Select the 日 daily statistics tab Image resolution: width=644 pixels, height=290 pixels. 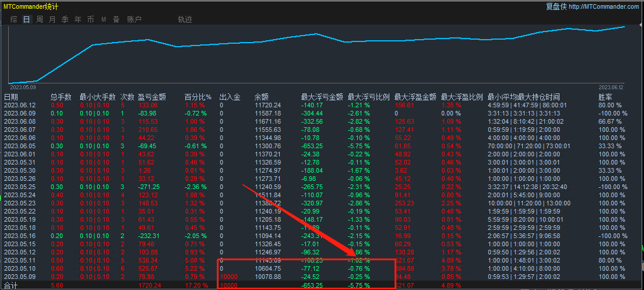(27, 19)
